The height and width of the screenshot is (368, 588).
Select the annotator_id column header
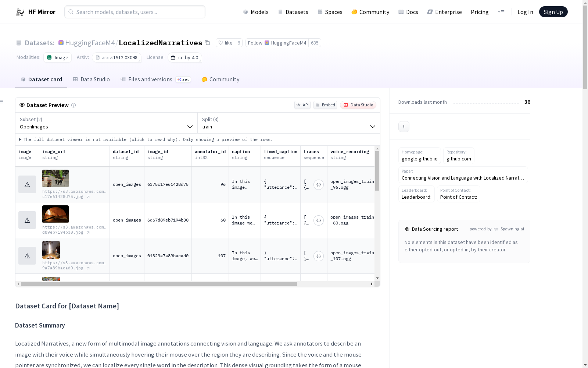pos(210,156)
